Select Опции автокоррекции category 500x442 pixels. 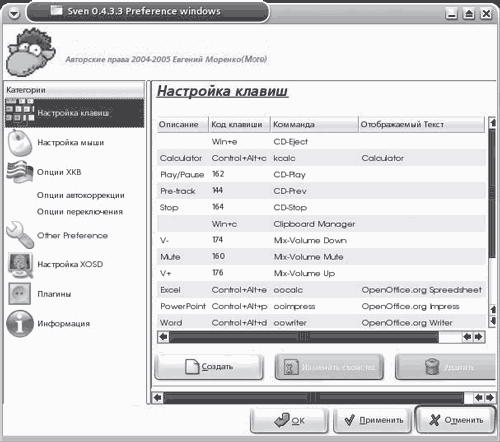81,195
